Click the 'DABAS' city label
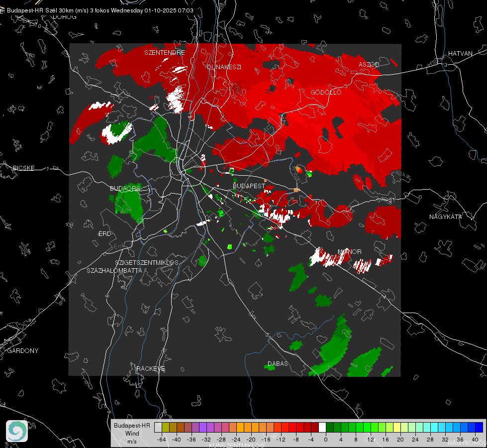The height and width of the screenshot is (448, 487). pyautogui.click(x=278, y=363)
